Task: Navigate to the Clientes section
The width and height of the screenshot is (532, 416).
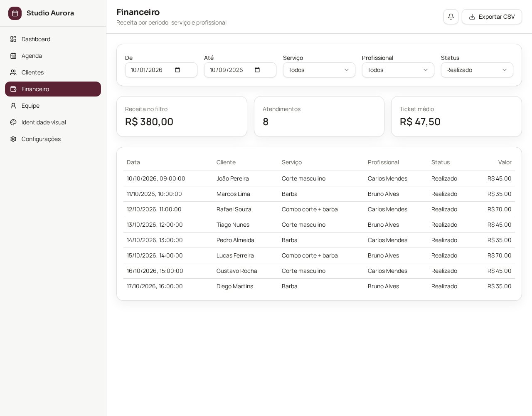Action: click(x=53, y=72)
